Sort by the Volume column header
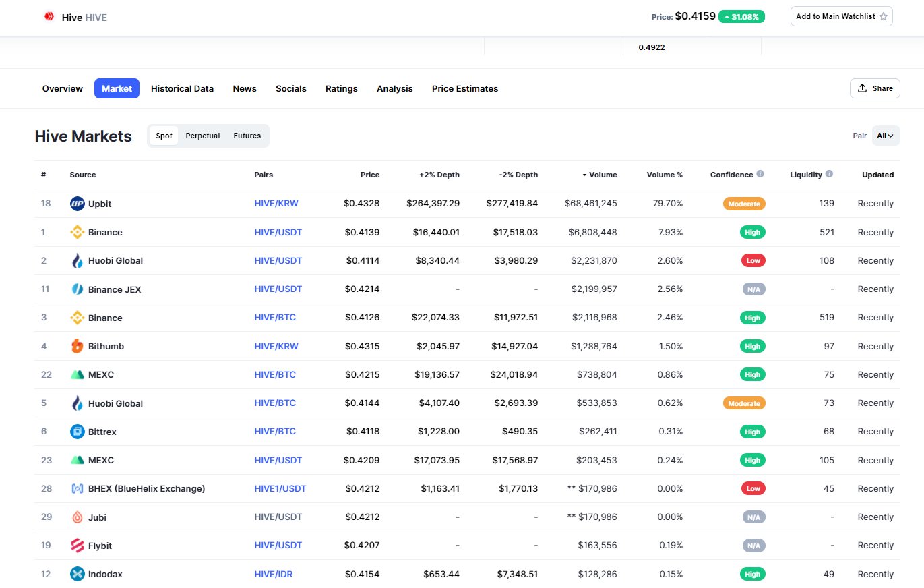 pos(600,175)
